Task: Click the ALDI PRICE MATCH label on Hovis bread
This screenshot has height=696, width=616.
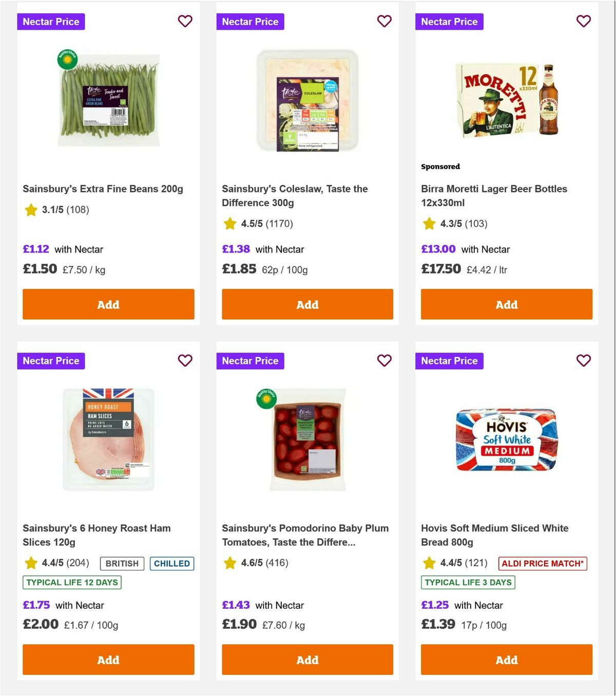Action: point(542,564)
